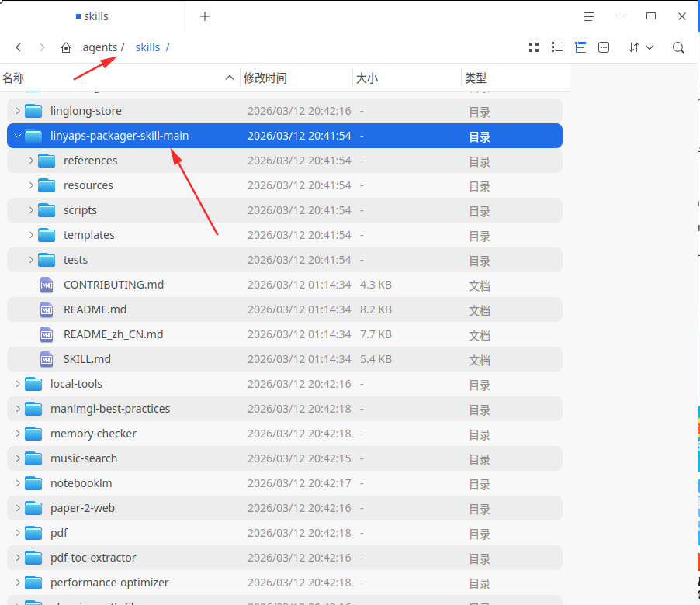Expand the paper-2-web folder
Image resolution: width=700 pixels, height=605 pixels.
click(x=18, y=508)
